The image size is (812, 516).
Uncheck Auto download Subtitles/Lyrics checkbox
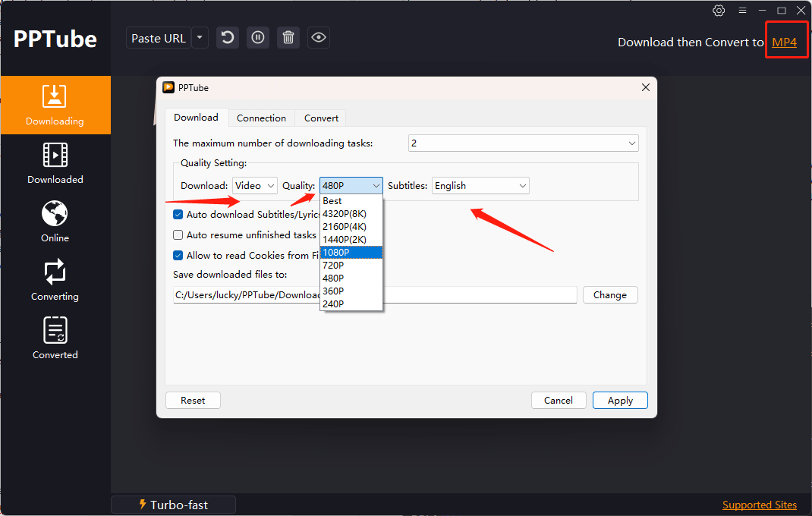(178, 215)
